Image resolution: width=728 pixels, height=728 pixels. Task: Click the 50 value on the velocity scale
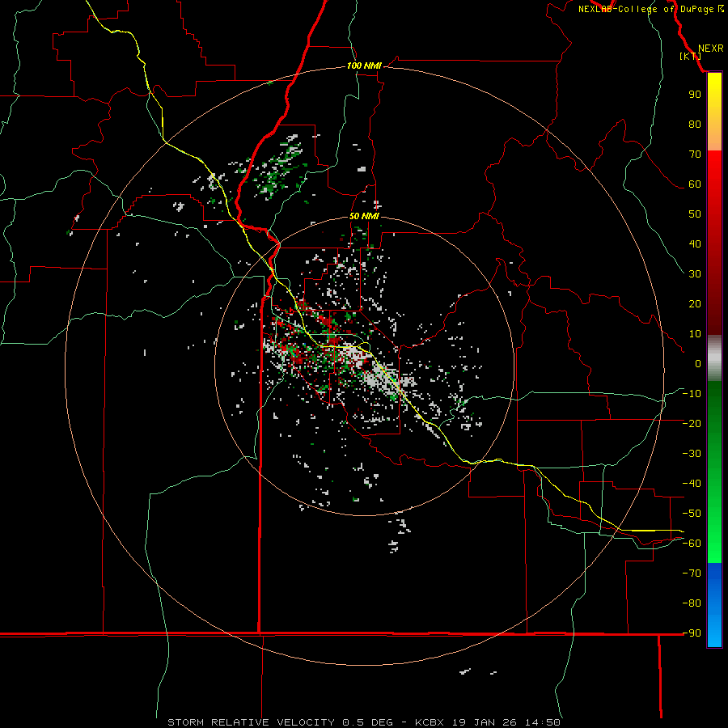click(x=695, y=214)
